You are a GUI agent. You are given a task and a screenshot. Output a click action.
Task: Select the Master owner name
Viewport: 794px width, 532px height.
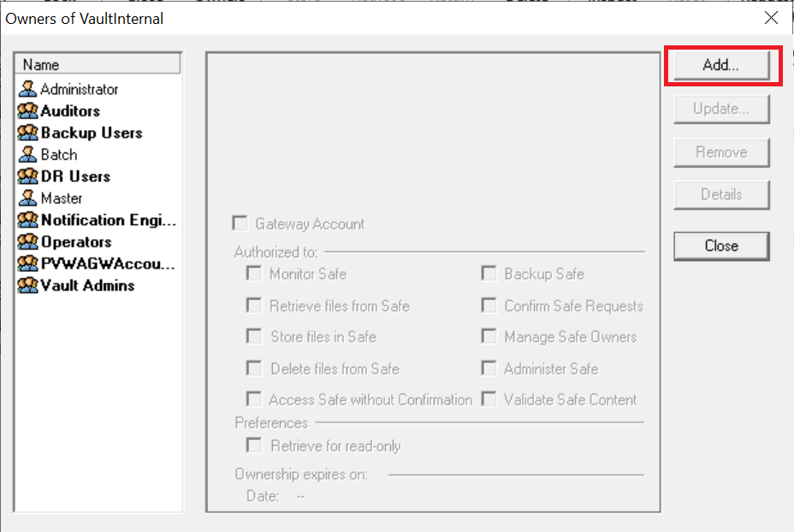[x=62, y=198]
